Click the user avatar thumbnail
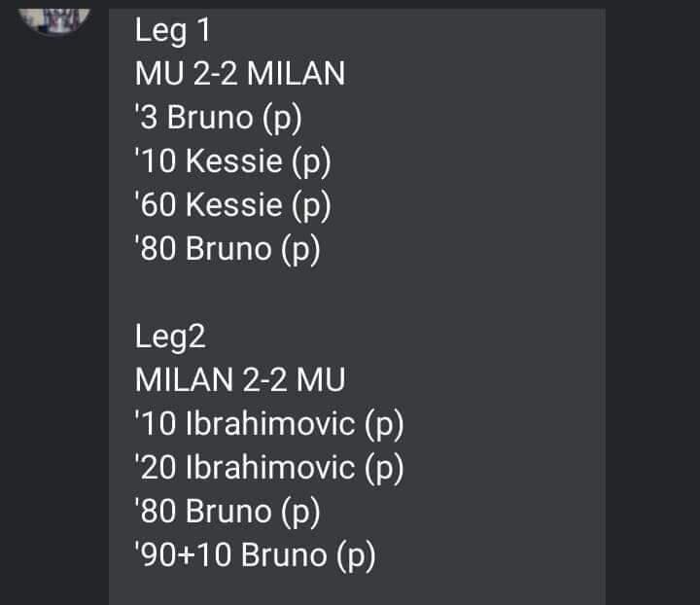This screenshot has width=700, height=605. point(55,15)
